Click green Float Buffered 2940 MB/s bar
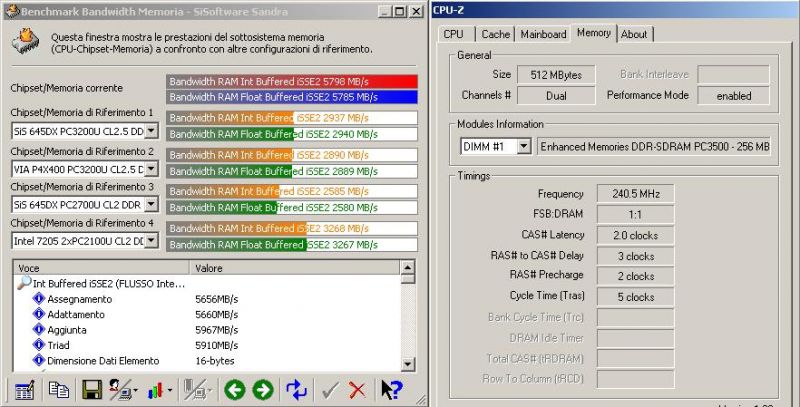 (x=292, y=134)
